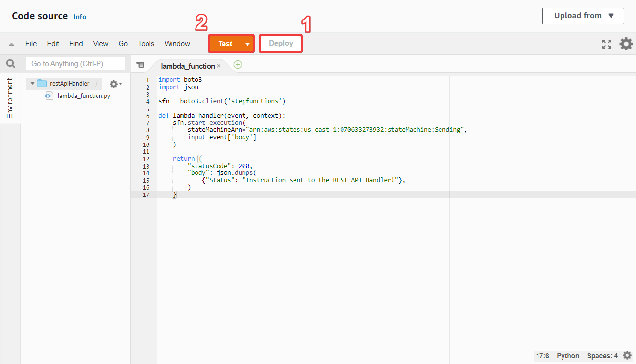636x364 pixels.
Task: Open the Test dropdown arrow
Action: click(x=248, y=44)
